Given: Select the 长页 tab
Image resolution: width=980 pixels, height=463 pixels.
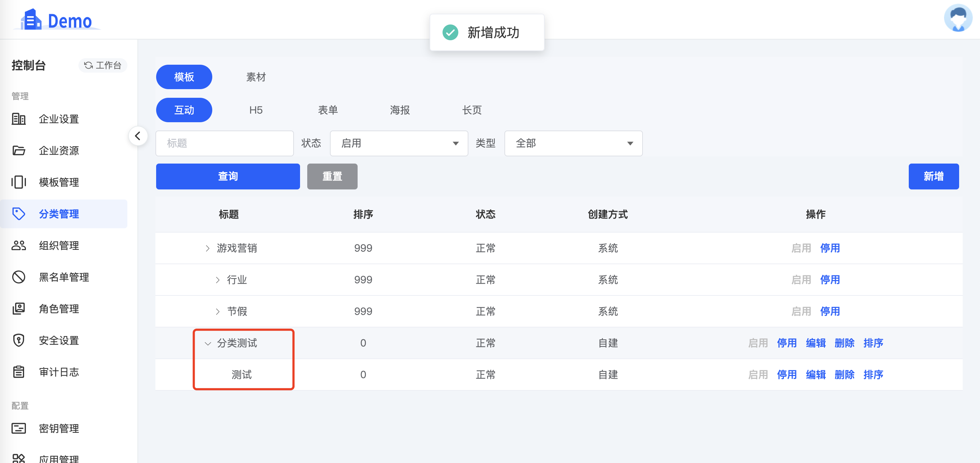Looking at the screenshot, I should coord(472,110).
